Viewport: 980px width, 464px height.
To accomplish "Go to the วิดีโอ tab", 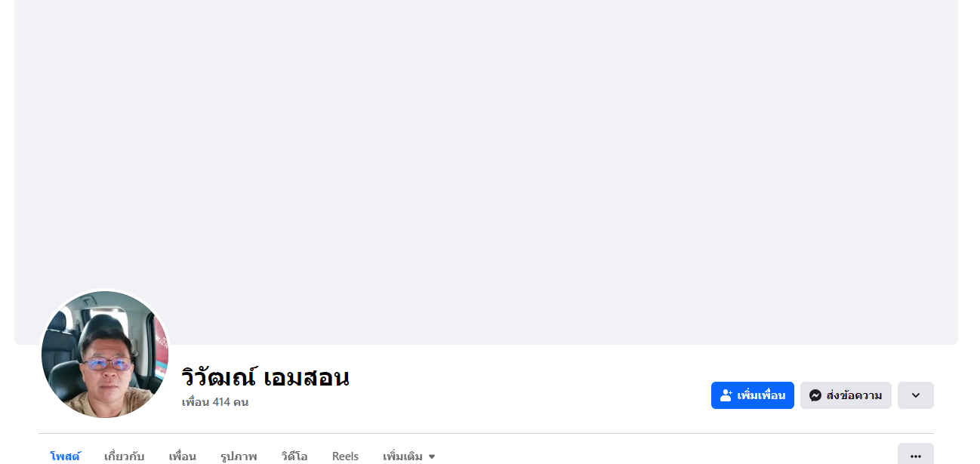I will (294, 456).
